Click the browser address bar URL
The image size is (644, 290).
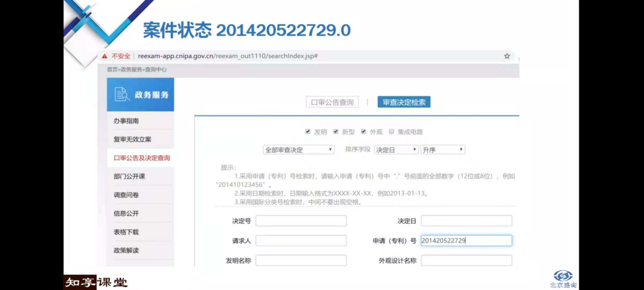pos(228,56)
